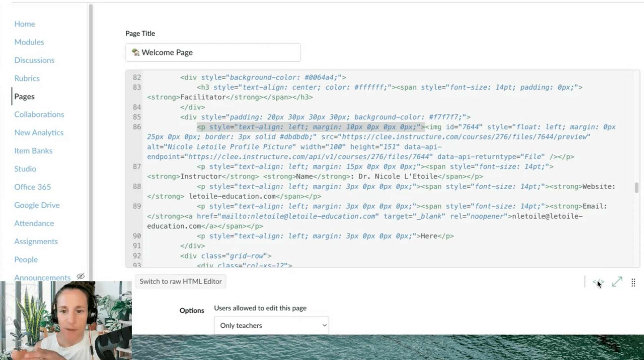Open the Users allowed to edit dropdown

tap(271, 325)
